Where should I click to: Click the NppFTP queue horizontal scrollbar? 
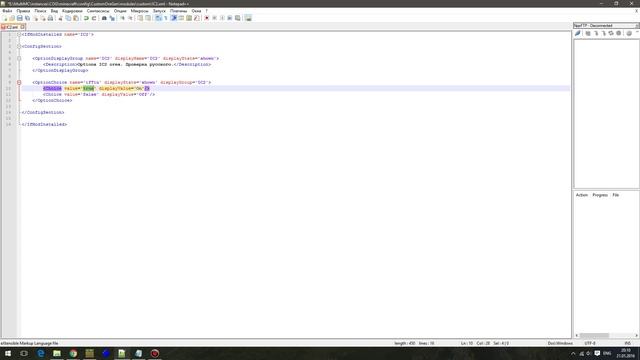pyautogui.click(x=607, y=335)
